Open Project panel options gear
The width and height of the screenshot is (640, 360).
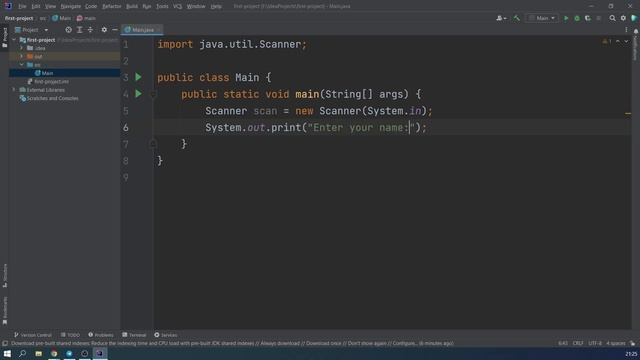[x=104, y=30]
